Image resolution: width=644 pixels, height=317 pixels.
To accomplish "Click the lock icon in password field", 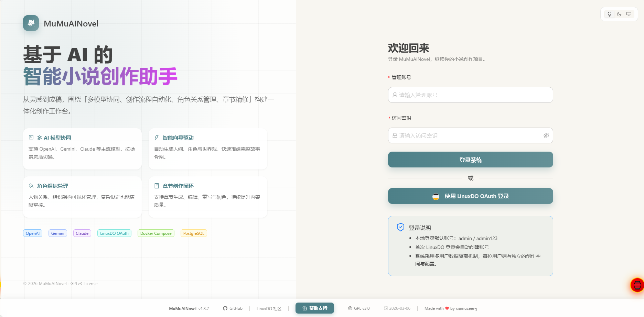I will coord(395,135).
